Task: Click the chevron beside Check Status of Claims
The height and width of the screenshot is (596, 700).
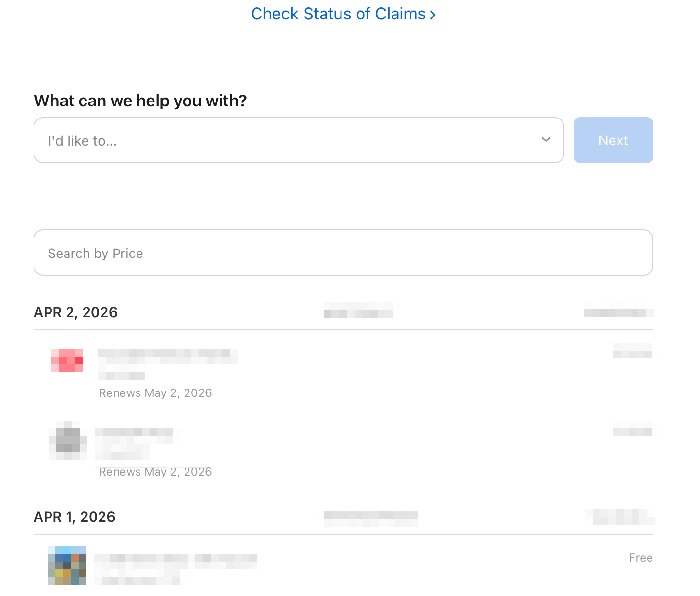Action: pyautogui.click(x=432, y=15)
